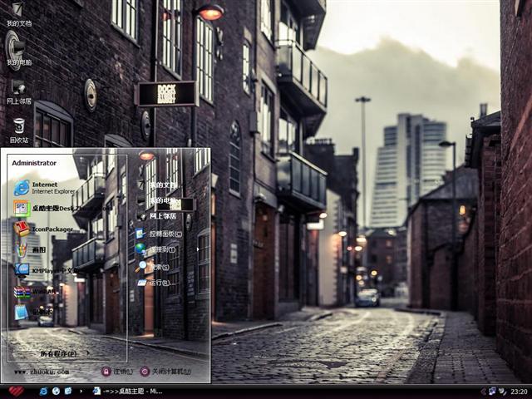
Task: Open WinRAR from the start menu
Action: [35, 292]
